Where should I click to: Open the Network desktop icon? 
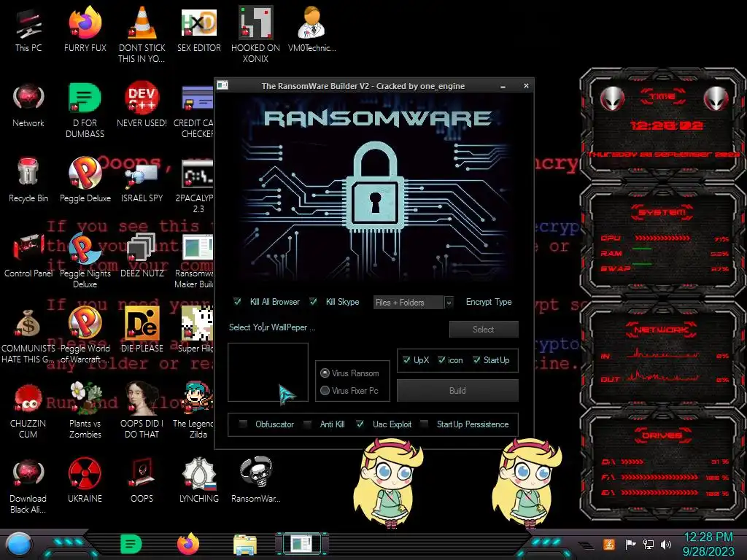(28, 105)
